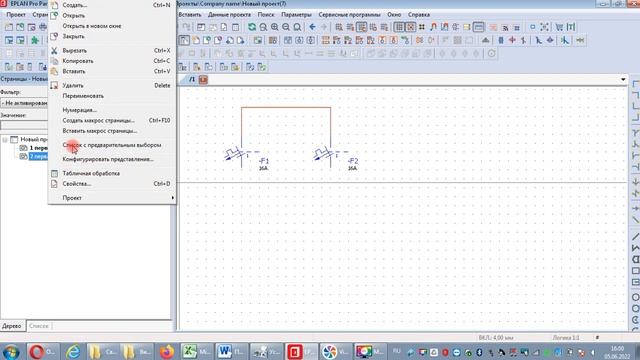Open Opera from the taskbar
This screenshot has height=360, width=640.
pos(42,352)
